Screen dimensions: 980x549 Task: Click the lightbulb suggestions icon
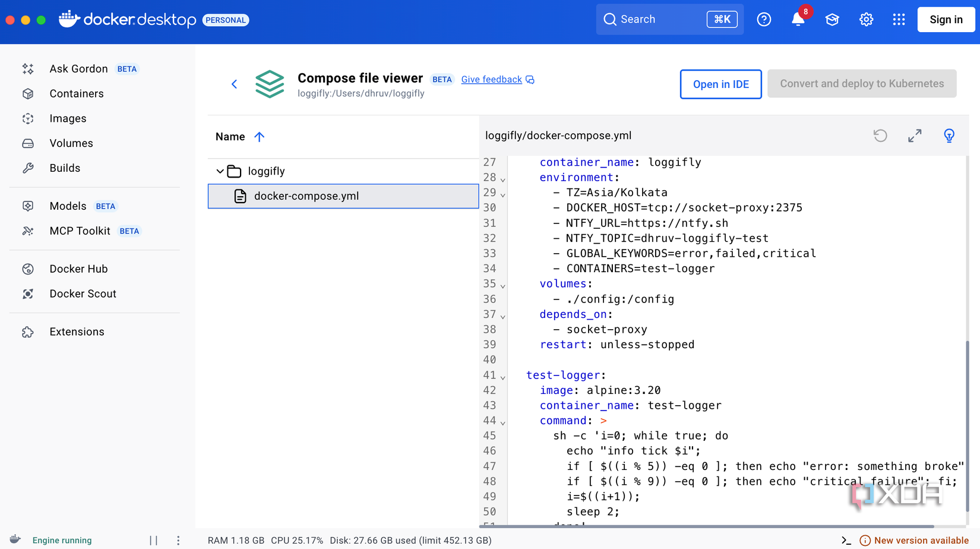pos(949,136)
